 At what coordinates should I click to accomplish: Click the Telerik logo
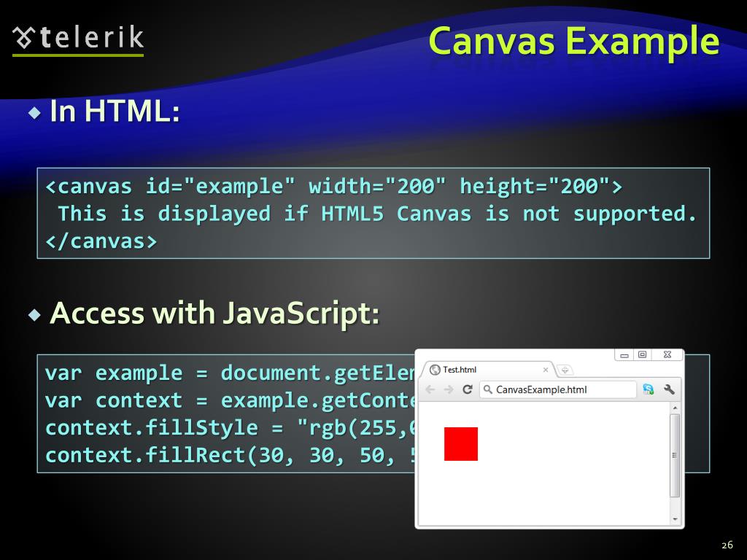pos(78,40)
